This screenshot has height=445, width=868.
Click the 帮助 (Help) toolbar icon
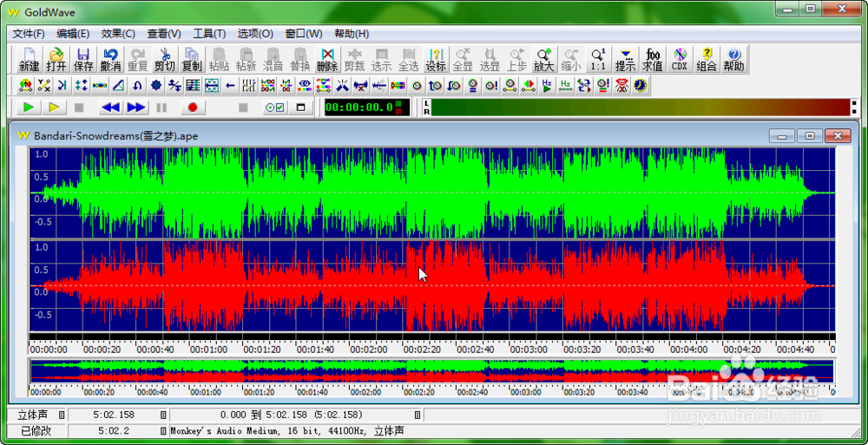pos(733,60)
